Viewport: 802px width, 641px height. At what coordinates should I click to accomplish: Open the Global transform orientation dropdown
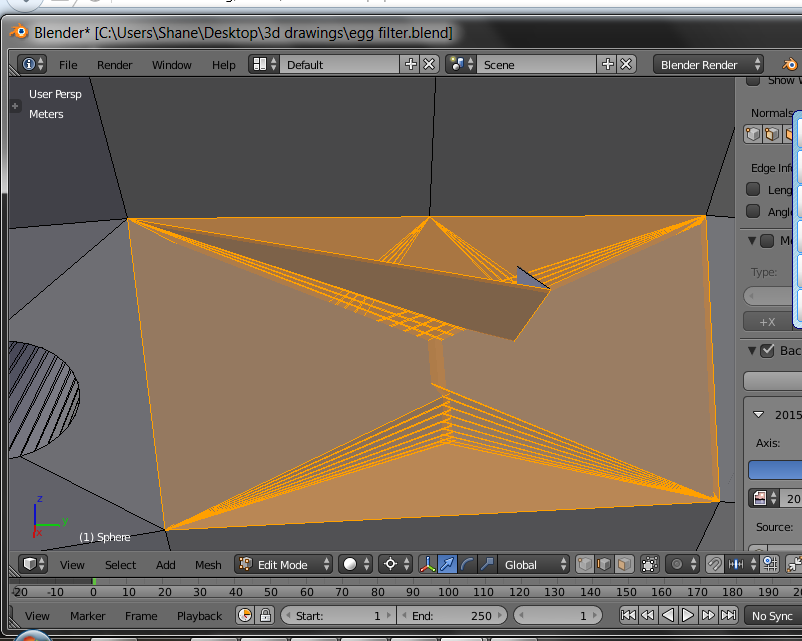coord(533,564)
